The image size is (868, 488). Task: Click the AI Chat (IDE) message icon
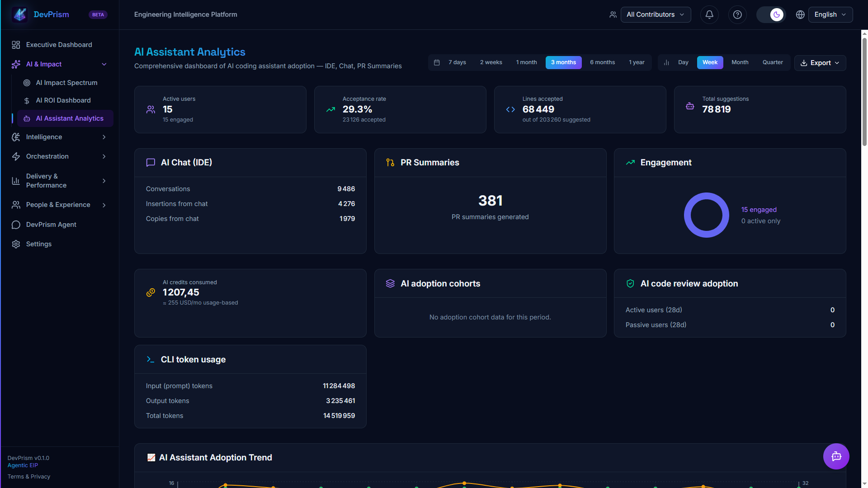tap(151, 163)
